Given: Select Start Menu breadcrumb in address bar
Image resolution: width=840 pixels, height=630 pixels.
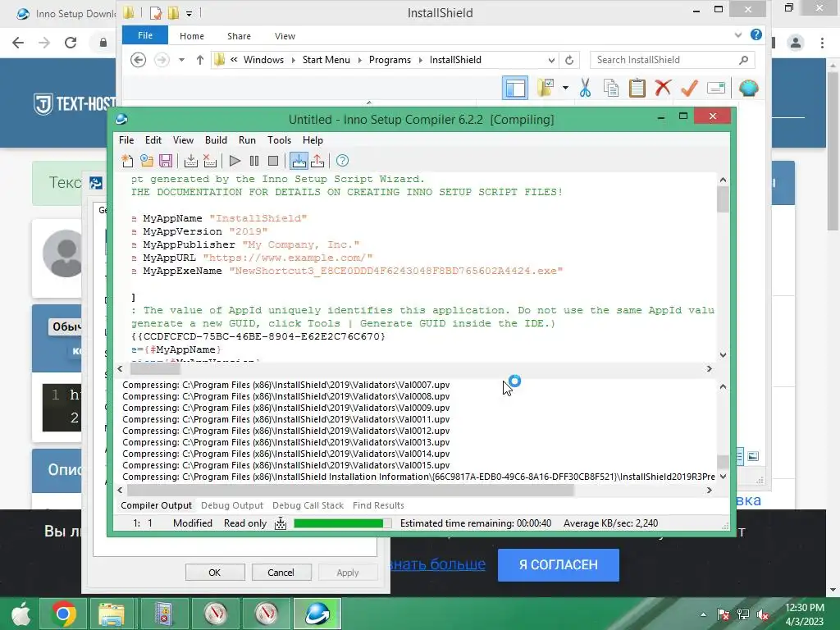Looking at the screenshot, I should 326,59.
